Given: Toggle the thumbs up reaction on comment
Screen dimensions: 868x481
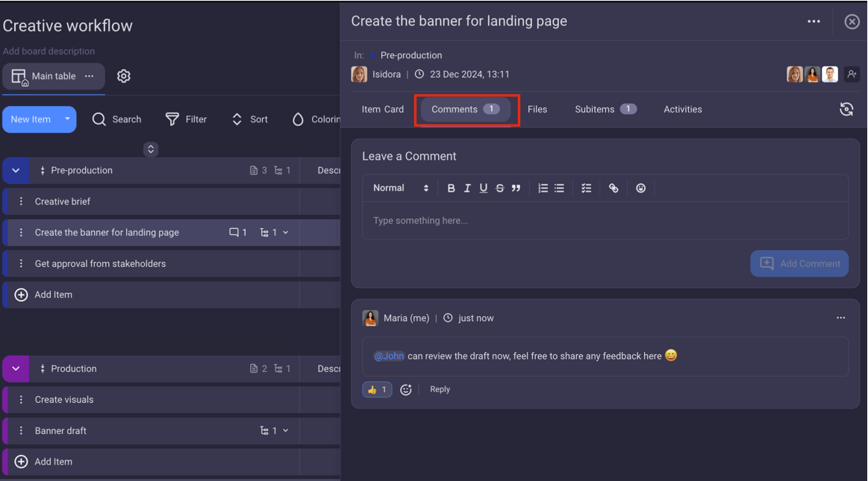Looking at the screenshot, I should click(x=377, y=389).
